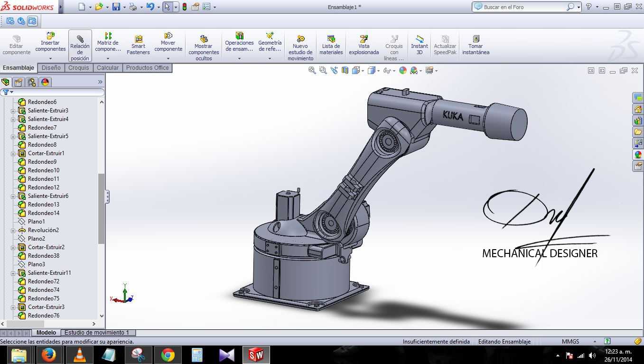Open Firefox from the taskbar
The height and width of the screenshot is (364, 644).
pyautogui.click(x=48, y=355)
